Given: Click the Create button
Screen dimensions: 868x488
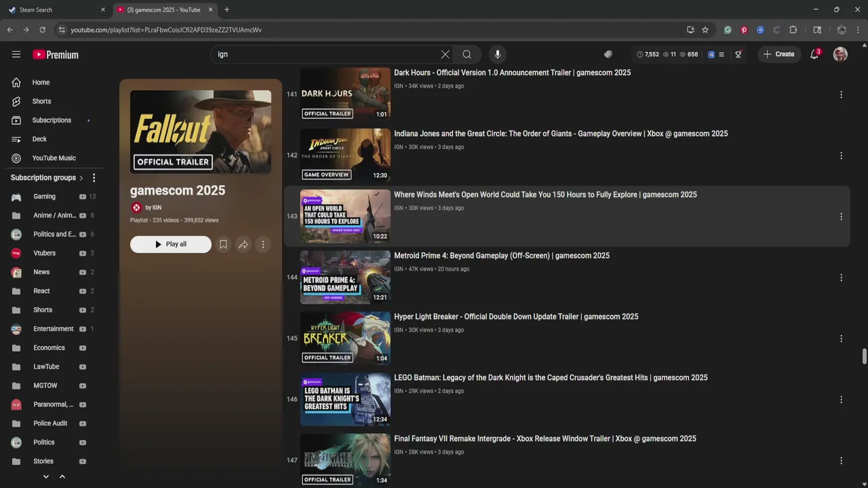Looking at the screenshot, I should (778, 54).
